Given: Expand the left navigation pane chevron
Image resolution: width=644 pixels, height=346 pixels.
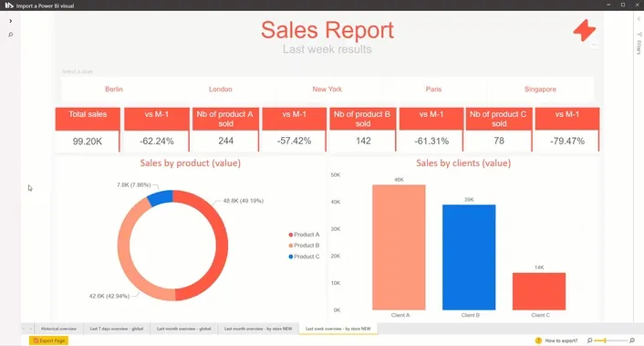Looking at the screenshot, I should tap(11, 21).
